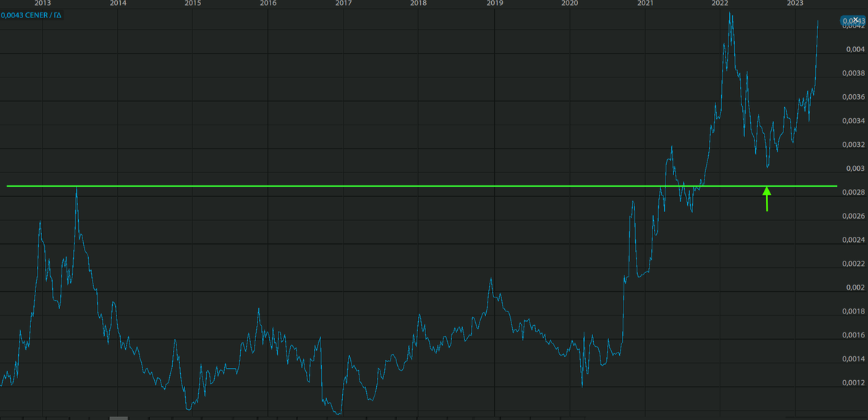
Task: Click the 0,0028 price axis label
Action: click(855, 192)
